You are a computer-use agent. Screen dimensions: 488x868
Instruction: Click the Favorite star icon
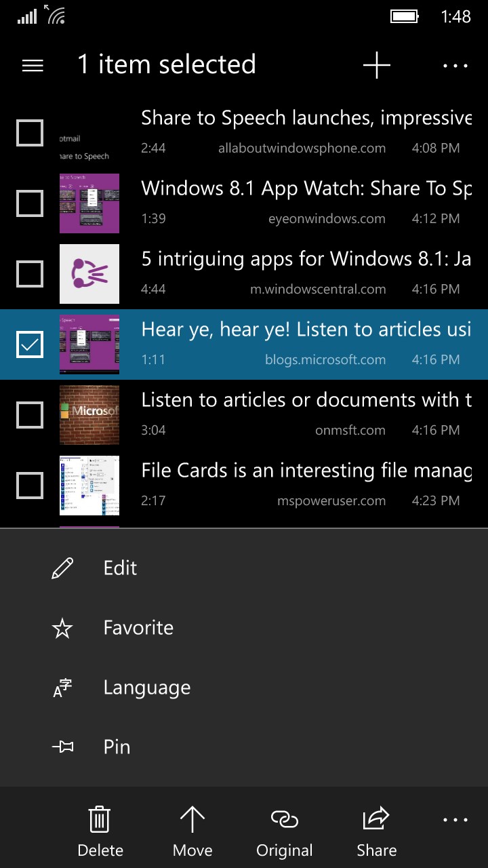62,629
